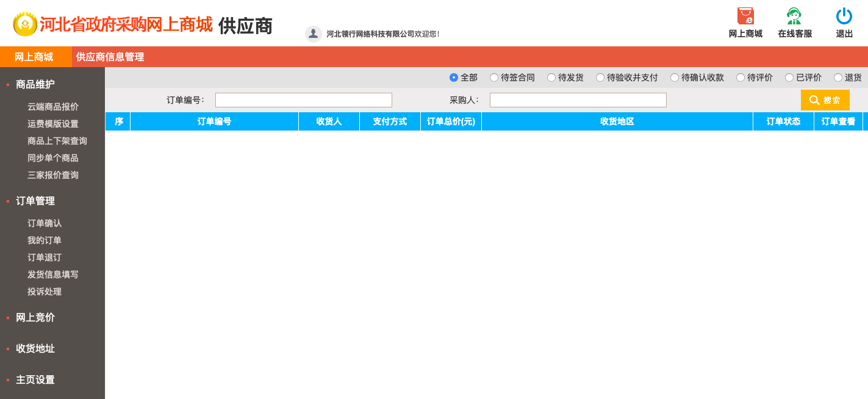Go to 订单退订 page
This screenshot has width=868, height=399.
[x=45, y=257]
